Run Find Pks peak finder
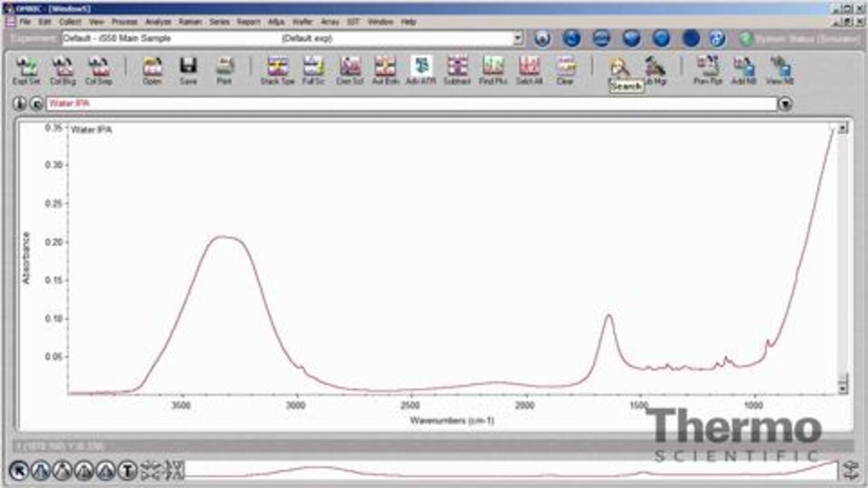This screenshot has height=488, width=868. 493,69
